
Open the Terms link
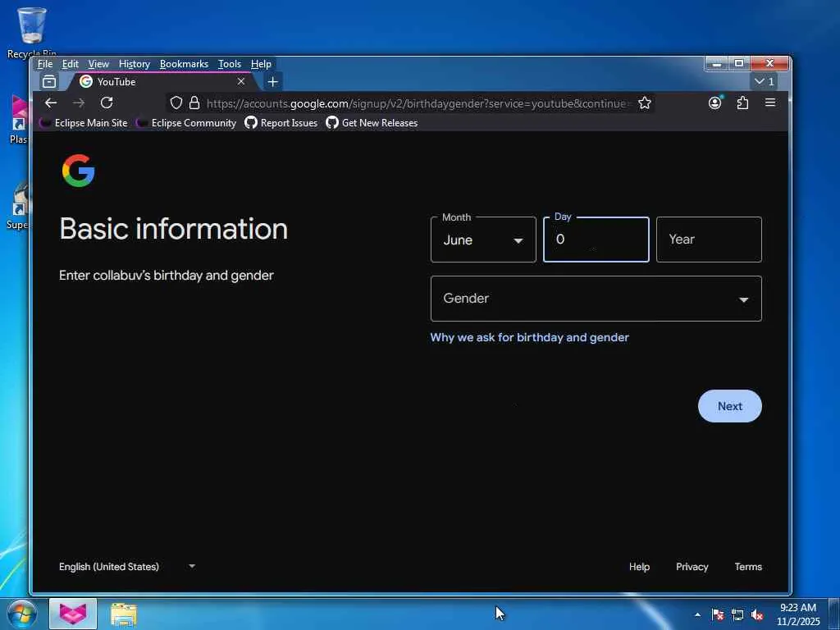tap(748, 567)
